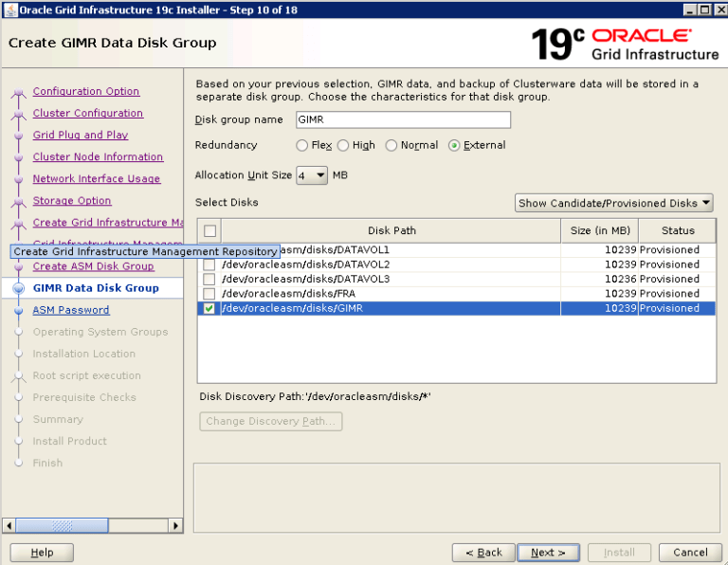Click the Cancel button
728x565 pixels.
690,553
